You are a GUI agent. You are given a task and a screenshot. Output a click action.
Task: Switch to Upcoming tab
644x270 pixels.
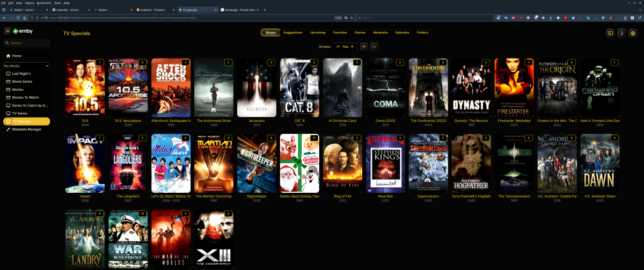pos(318,32)
